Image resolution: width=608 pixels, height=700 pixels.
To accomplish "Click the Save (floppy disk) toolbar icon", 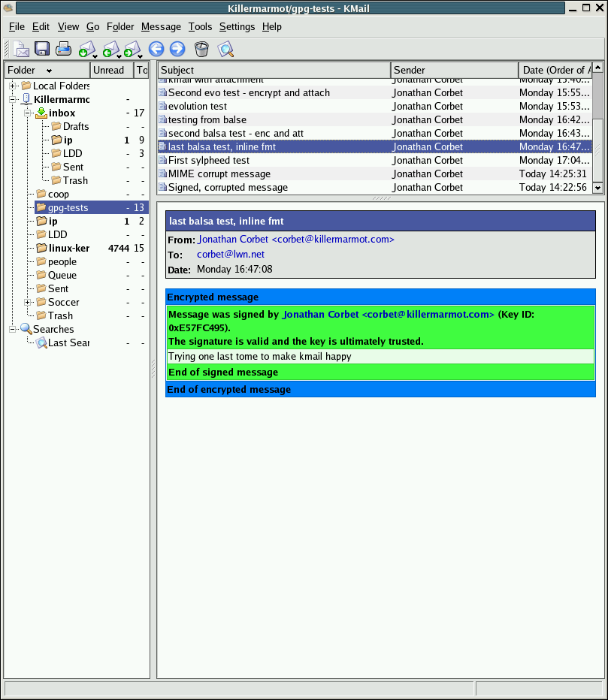I will coord(42,49).
